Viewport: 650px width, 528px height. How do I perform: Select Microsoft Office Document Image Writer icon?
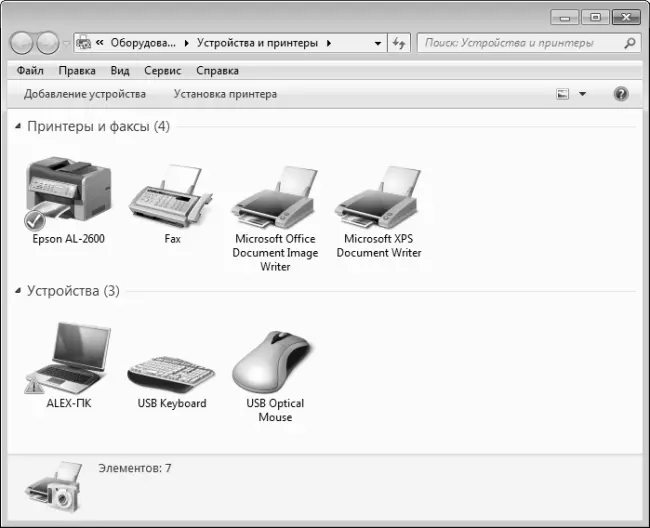(x=274, y=197)
